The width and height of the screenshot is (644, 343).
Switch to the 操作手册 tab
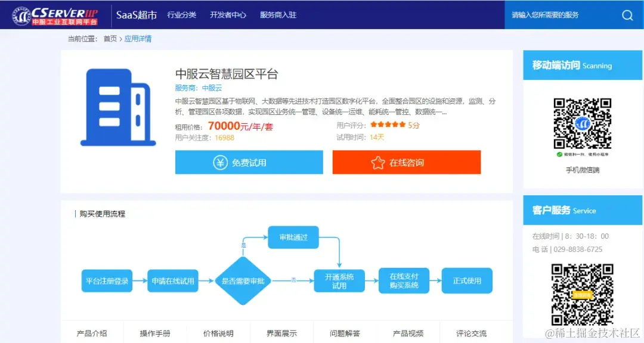[155, 333]
